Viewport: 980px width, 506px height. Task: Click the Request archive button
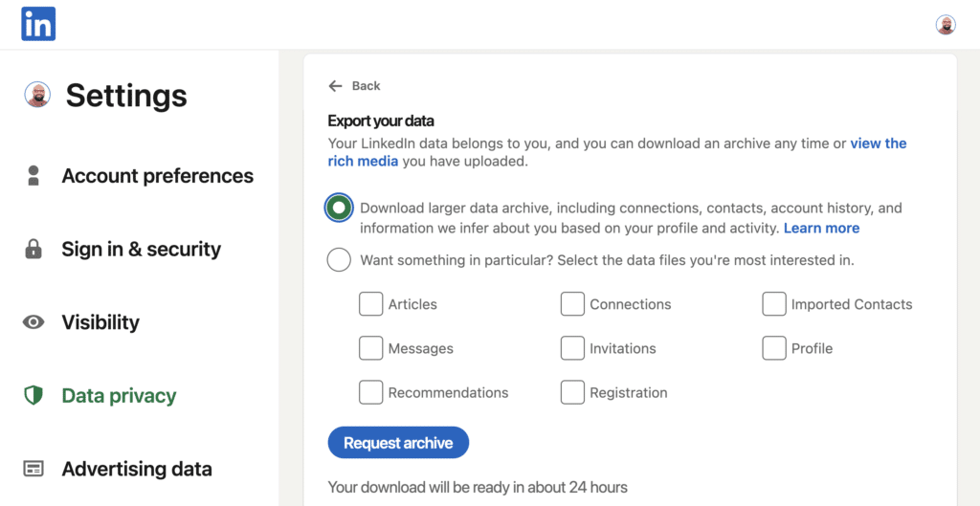[x=398, y=443]
